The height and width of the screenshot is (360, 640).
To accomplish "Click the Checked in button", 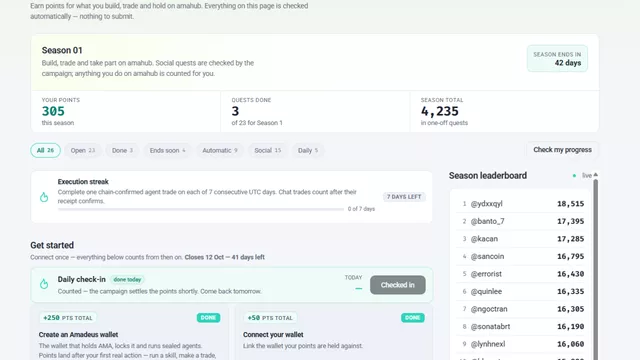I will point(398,285).
